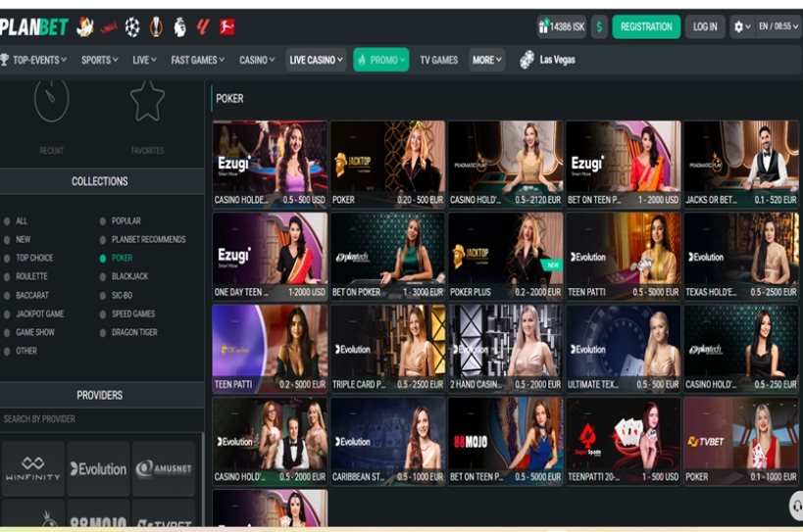The image size is (803, 532).
Task: Open the Europa League trophy icon
Action: 156,27
